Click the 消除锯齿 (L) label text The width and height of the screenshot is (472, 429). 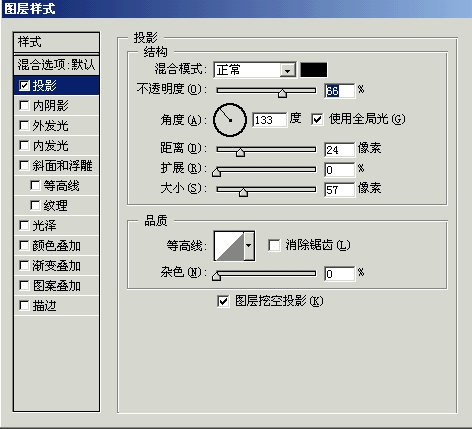[318, 246]
